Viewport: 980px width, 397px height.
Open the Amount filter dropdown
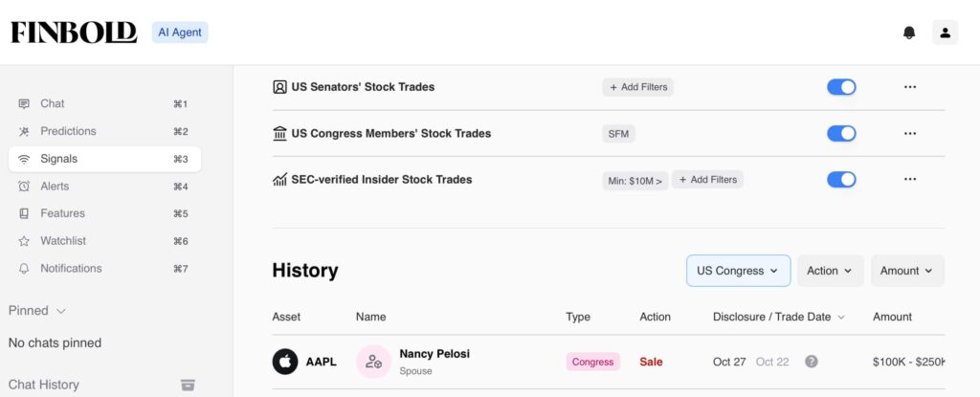click(906, 271)
